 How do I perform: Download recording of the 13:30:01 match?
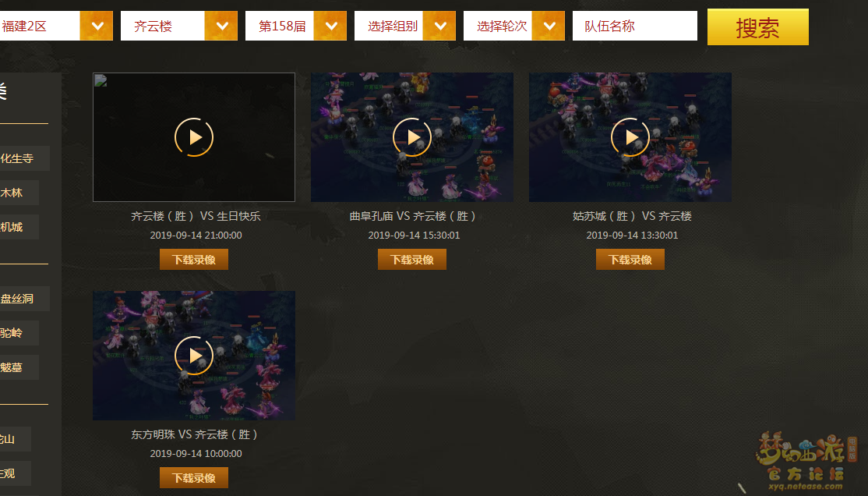(x=630, y=260)
